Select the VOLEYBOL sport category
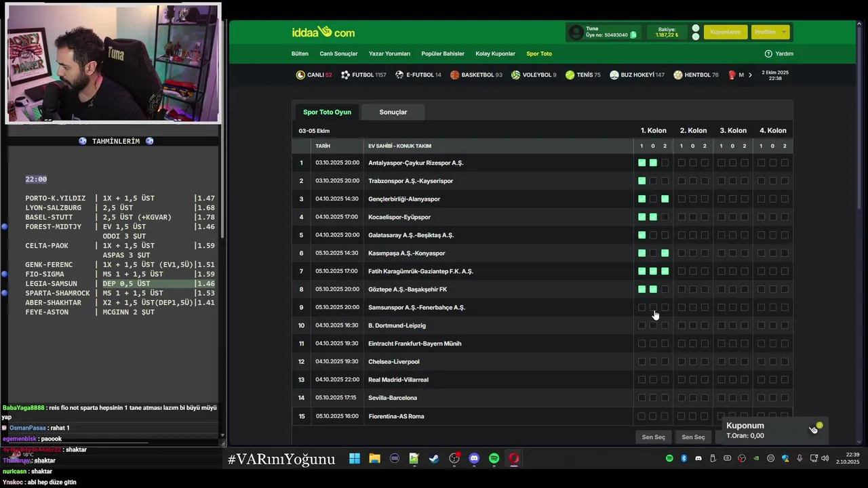 point(534,75)
